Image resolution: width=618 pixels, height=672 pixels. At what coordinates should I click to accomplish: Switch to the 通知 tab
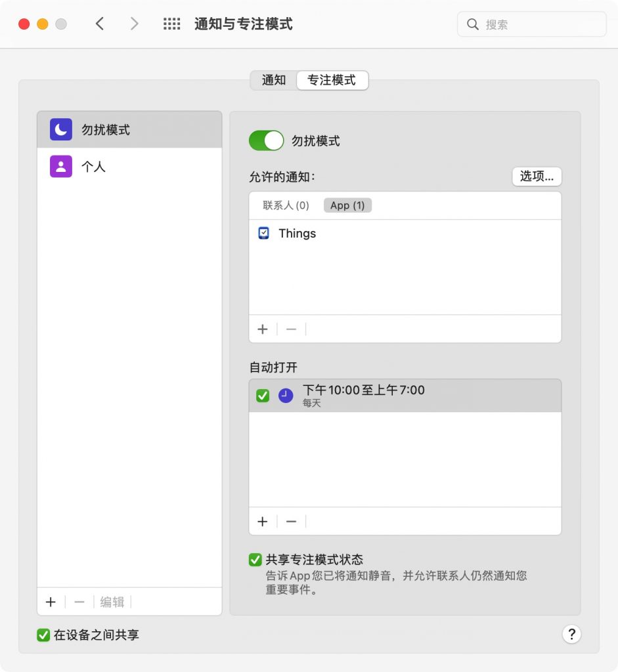coord(274,80)
